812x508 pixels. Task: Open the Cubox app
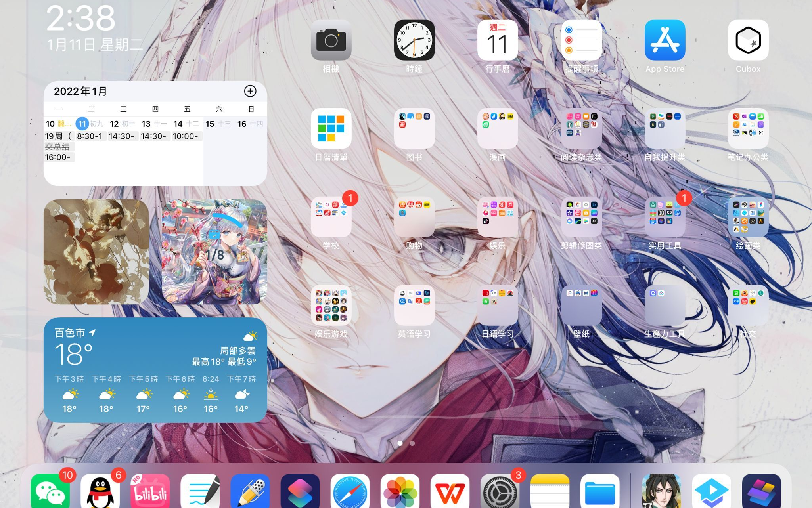click(748, 40)
